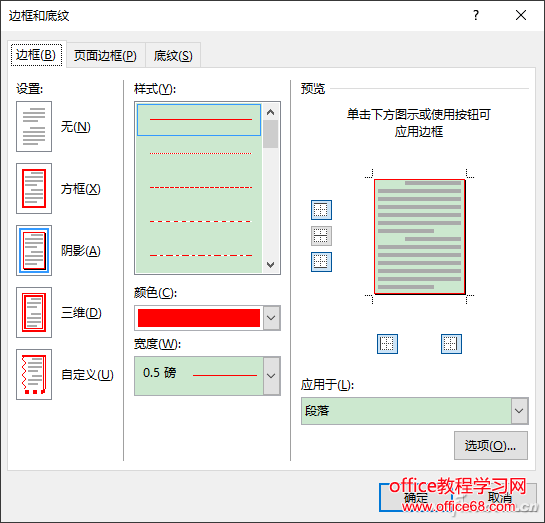Toggle the right border button below preview
This screenshot has width=545, height=523.
click(x=451, y=344)
